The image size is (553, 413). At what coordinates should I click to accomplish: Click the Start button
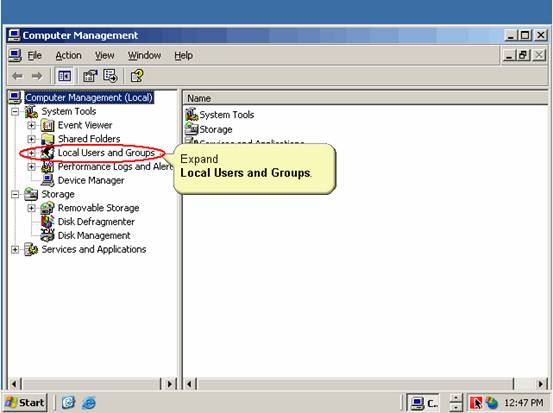25,402
